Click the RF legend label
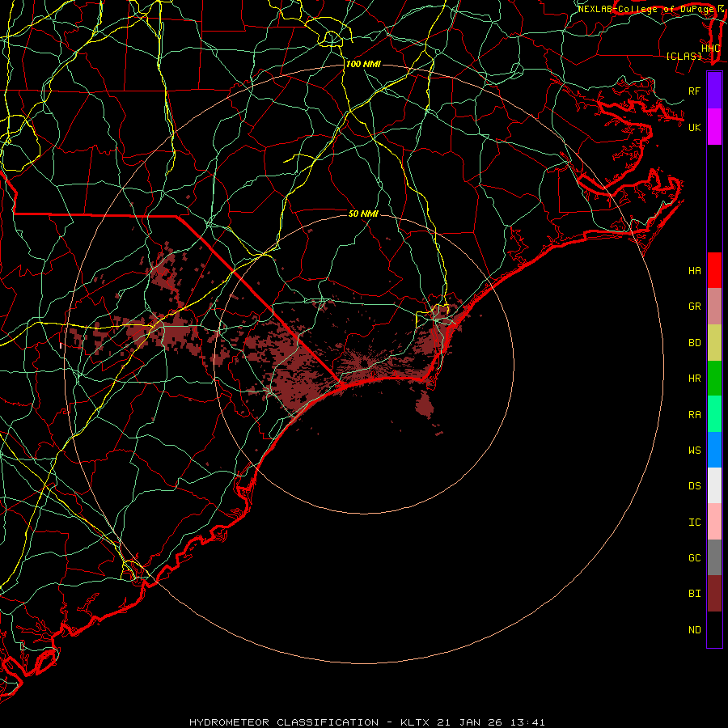Screen dimensions: 728x728 point(695,91)
